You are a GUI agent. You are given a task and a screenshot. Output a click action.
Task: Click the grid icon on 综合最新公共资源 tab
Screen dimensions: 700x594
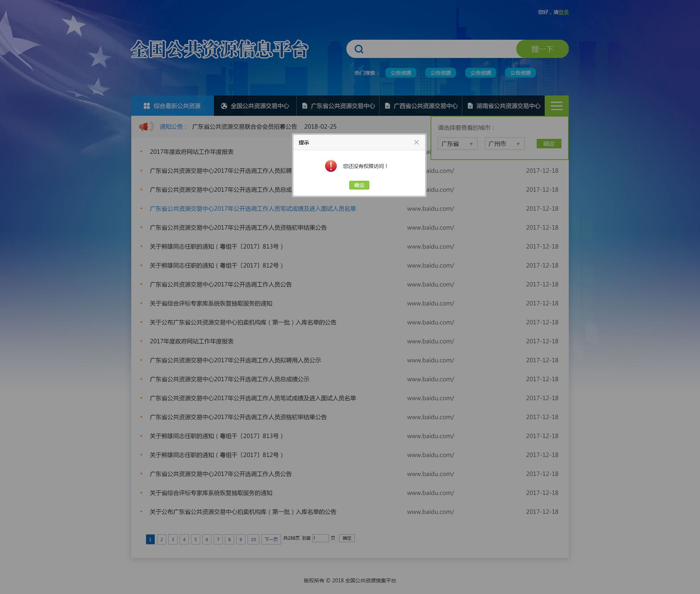[x=147, y=106]
